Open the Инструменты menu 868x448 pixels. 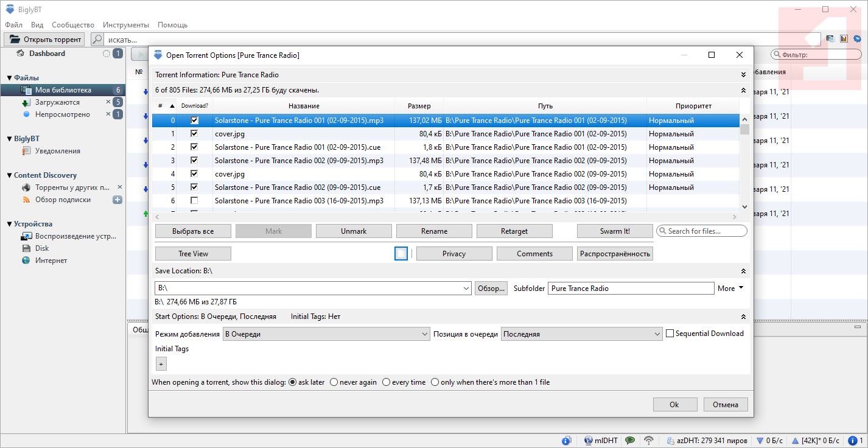pos(126,25)
